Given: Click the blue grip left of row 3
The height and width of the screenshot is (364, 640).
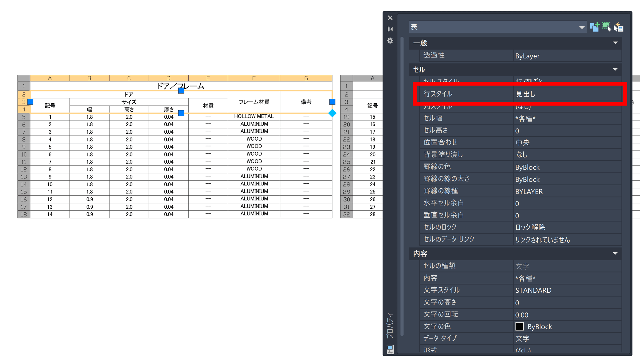Looking at the screenshot, I should click(30, 102).
